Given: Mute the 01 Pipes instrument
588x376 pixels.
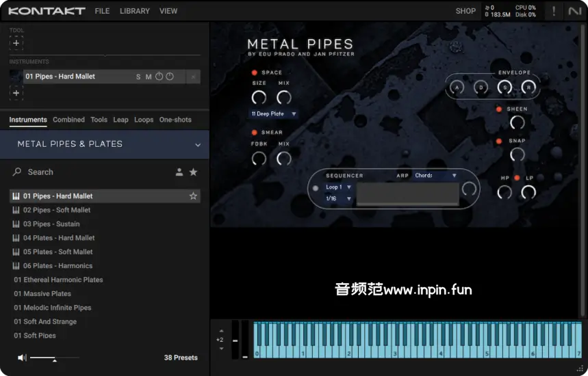Looking at the screenshot, I should pyautogui.click(x=148, y=77).
